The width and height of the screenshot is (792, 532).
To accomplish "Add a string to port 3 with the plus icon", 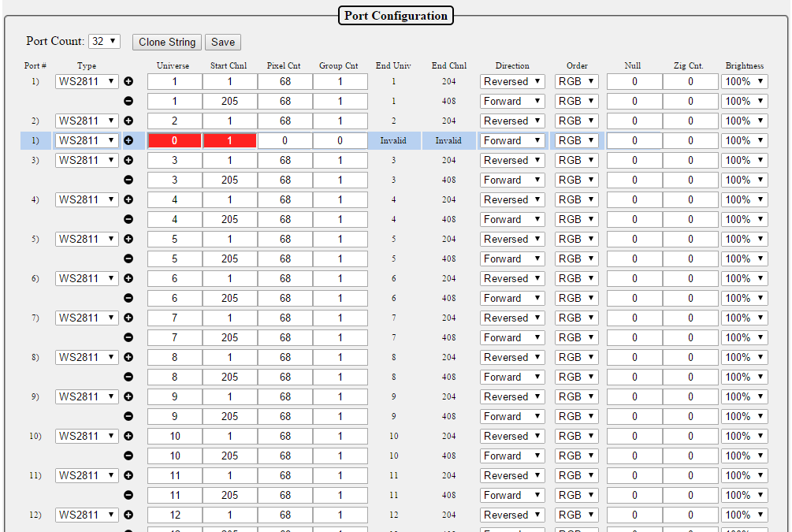I will click(x=128, y=160).
